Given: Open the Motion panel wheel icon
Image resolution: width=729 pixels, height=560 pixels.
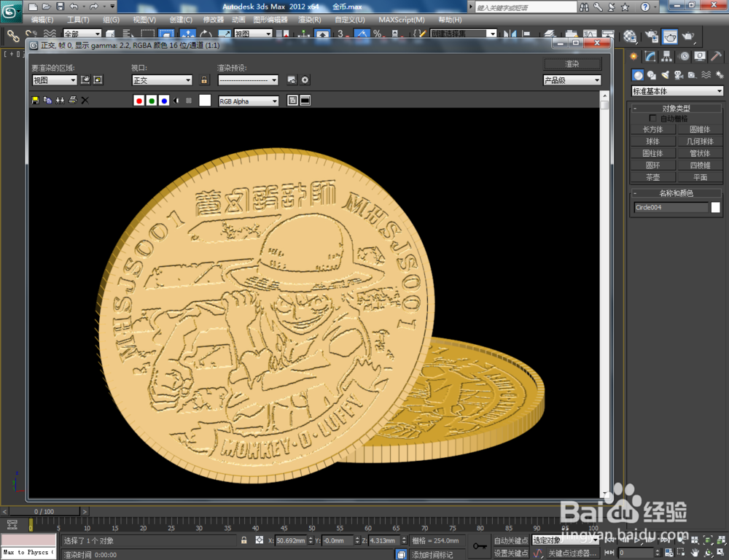Looking at the screenshot, I should [x=684, y=56].
